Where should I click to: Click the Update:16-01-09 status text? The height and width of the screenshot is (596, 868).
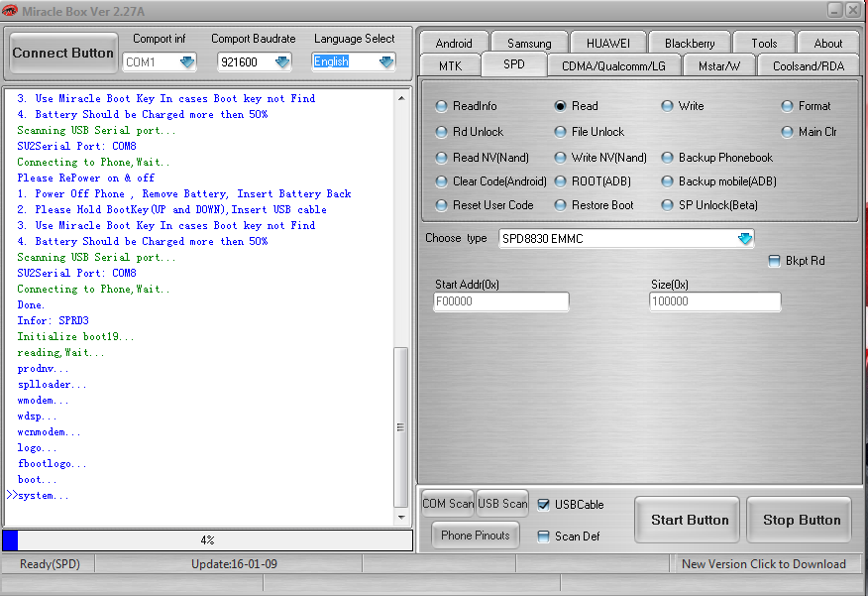[x=234, y=564]
